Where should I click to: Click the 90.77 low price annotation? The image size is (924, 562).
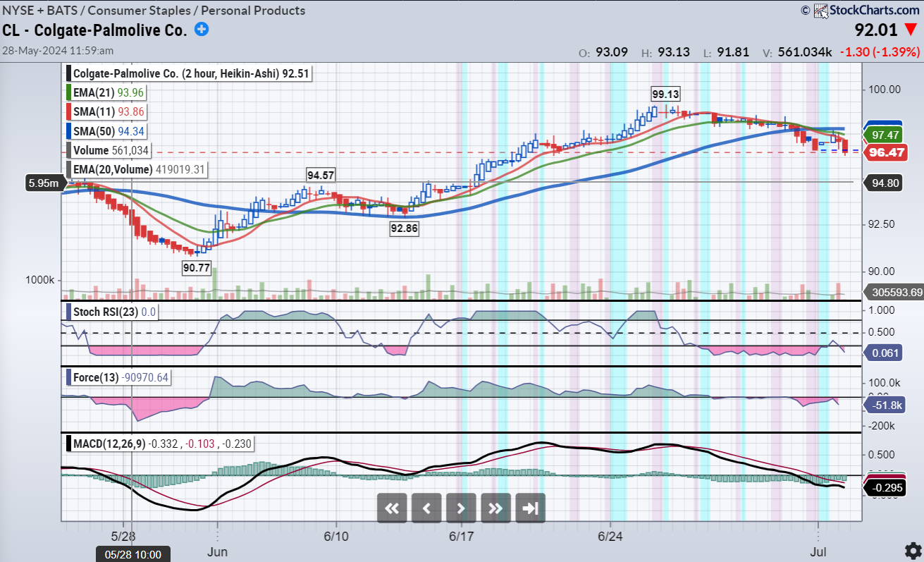tap(197, 267)
